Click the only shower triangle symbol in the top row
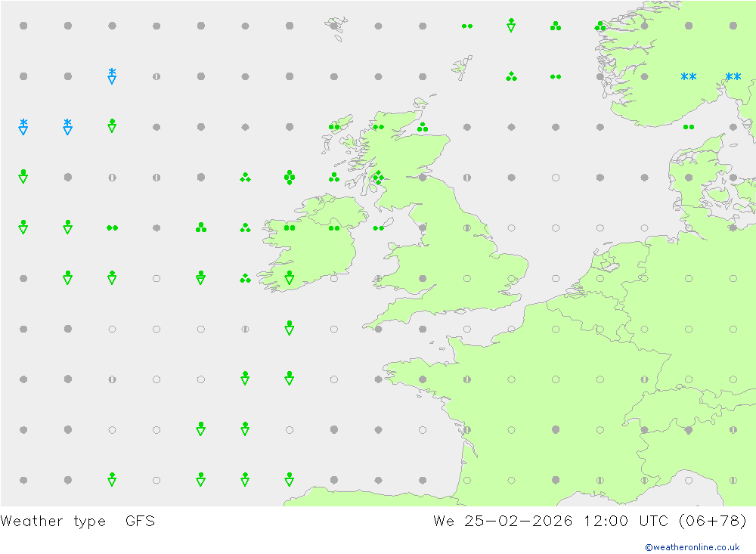 511,25
